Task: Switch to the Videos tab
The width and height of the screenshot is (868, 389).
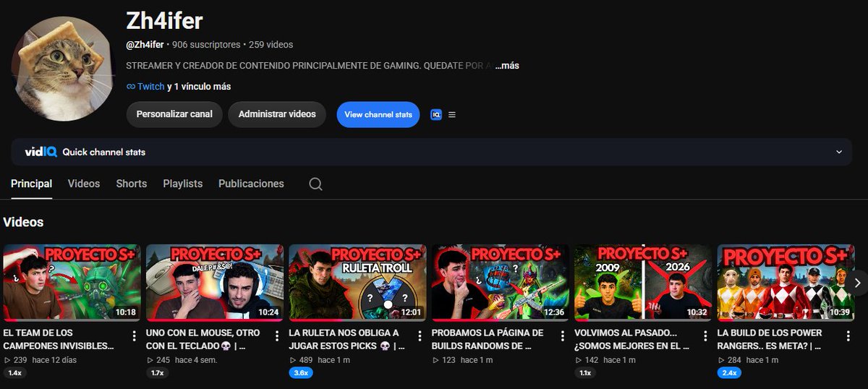Action: pyautogui.click(x=84, y=184)
